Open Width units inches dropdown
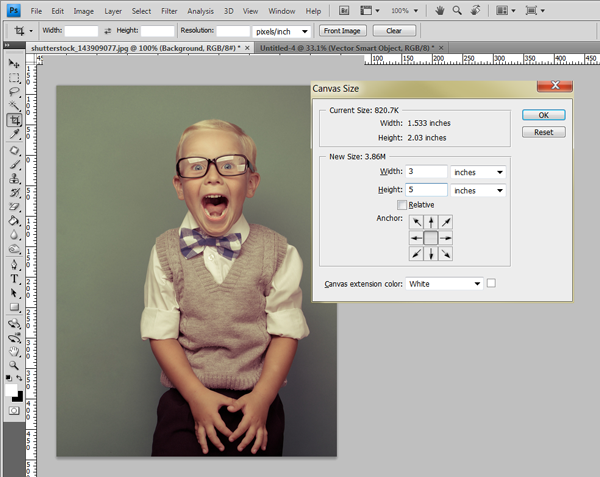This screenshot has width=600, height=477. tap(478, 172)
